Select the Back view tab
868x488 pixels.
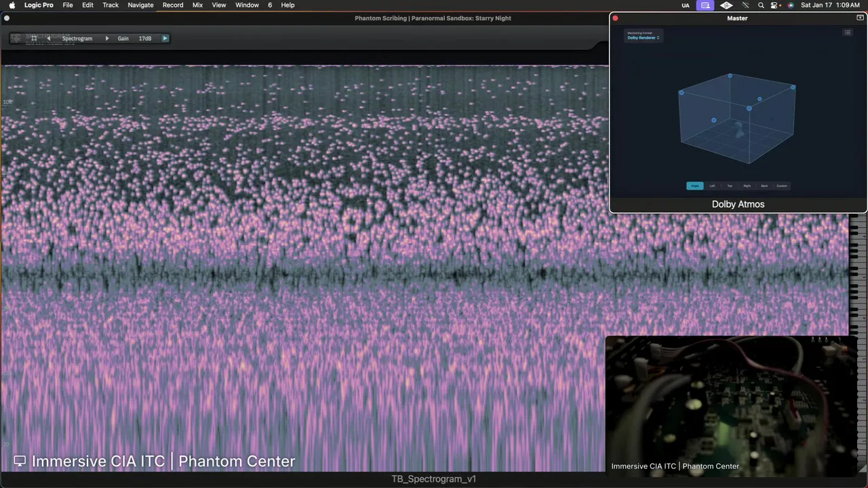coord(764,186)
